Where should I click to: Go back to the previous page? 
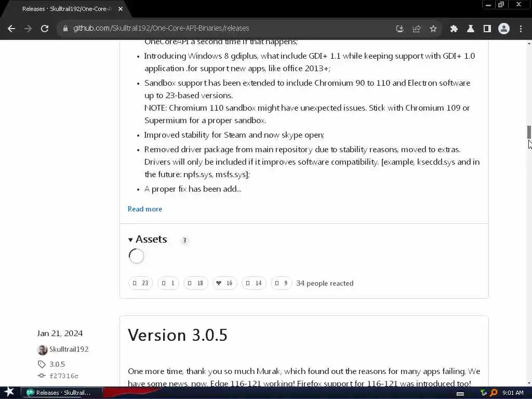click(11, 29)
